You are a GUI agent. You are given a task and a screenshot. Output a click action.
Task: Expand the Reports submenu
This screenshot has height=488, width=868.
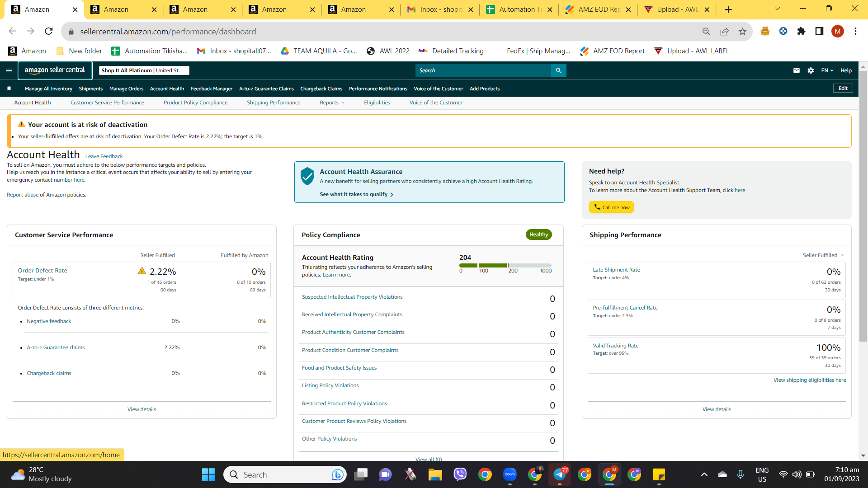point(332,103)
